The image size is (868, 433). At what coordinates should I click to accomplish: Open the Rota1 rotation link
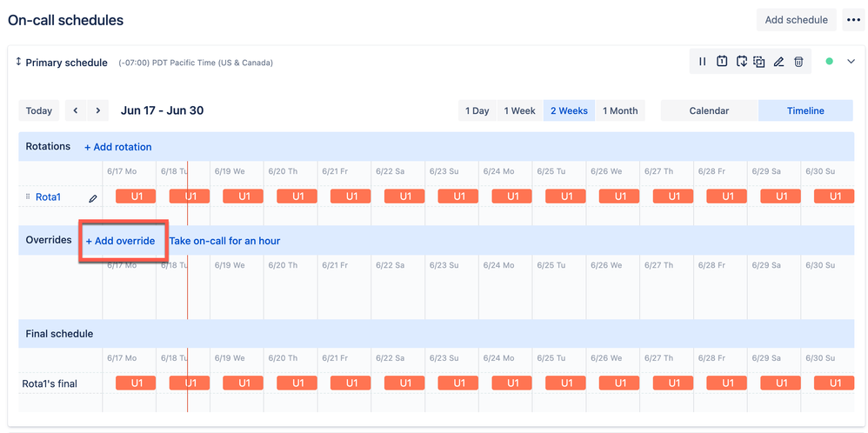click(x=48, y=197)
